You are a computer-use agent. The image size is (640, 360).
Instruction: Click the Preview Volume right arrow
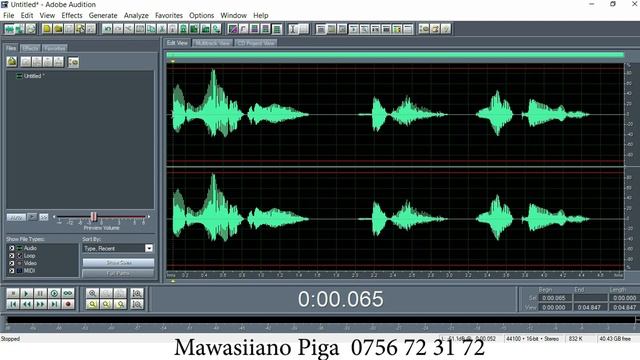tap(149, 217)
